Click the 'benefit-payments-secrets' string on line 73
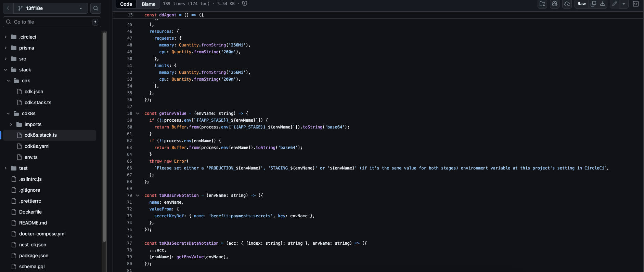This screenshot has width=644, height=272. coord(241,216)
